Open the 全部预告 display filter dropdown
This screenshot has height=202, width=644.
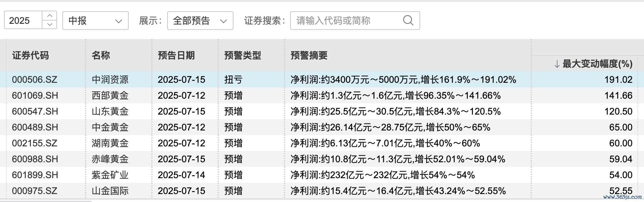(x=200, y=21)
